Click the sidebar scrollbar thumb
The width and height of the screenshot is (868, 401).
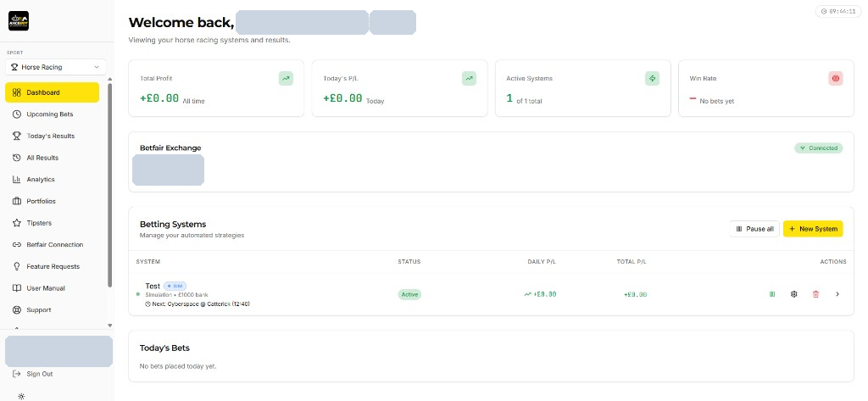coord(109,186)
